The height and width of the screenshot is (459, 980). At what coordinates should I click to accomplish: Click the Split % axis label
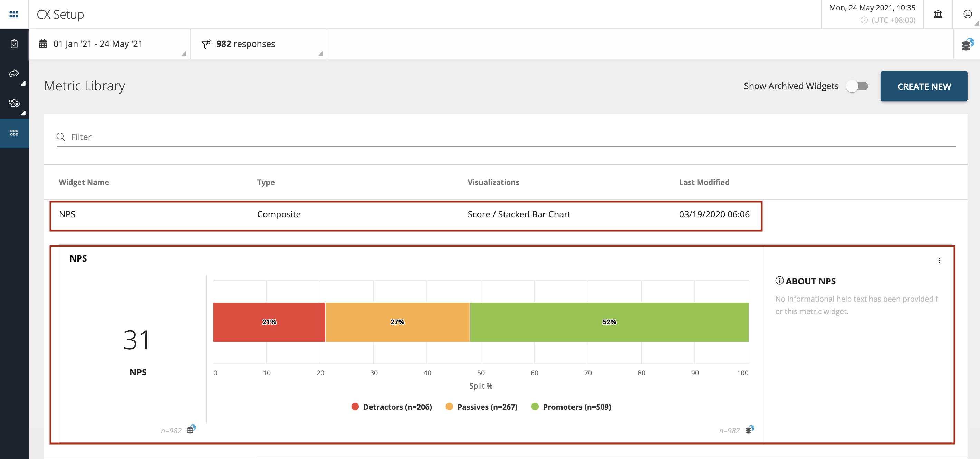[x=480, y=385]
